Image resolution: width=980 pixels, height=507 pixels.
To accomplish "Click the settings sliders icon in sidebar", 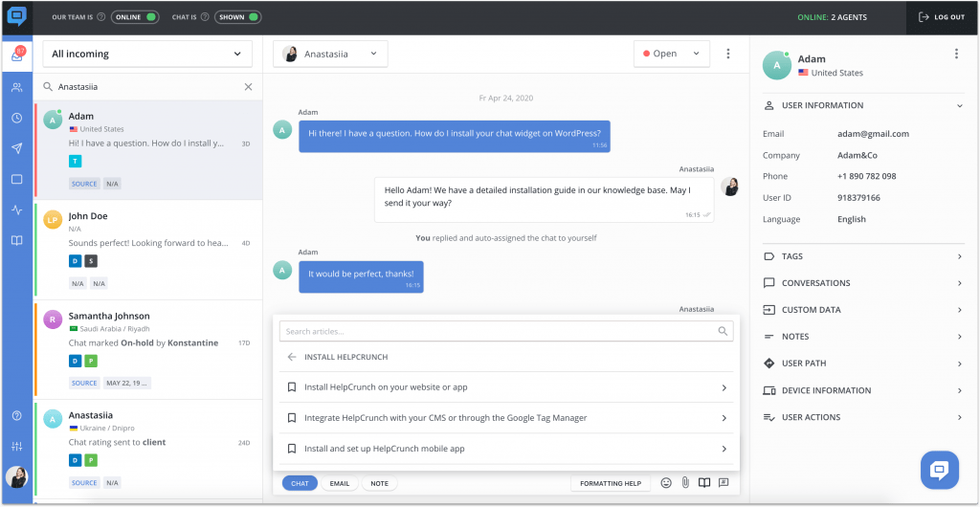I will [16, 446].
